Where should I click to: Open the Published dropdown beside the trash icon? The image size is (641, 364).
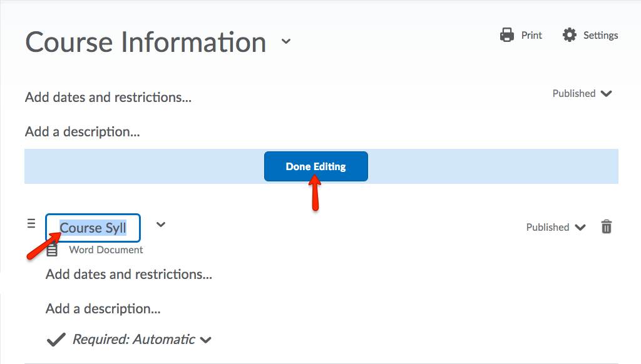coord(580,228)
